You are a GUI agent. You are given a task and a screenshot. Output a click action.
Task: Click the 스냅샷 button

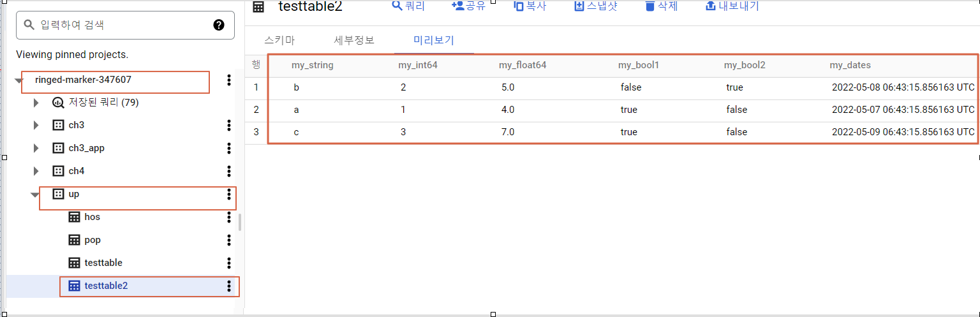tap(596, 6)
